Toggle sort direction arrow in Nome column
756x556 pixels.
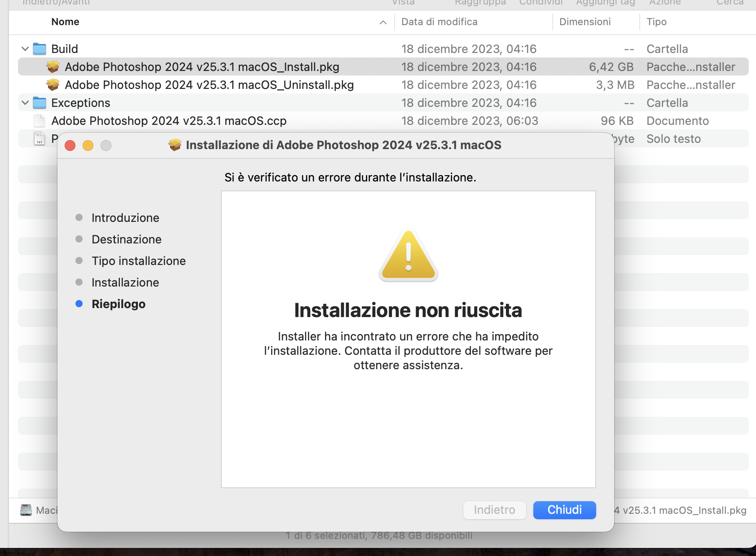(x=383, y=22)
